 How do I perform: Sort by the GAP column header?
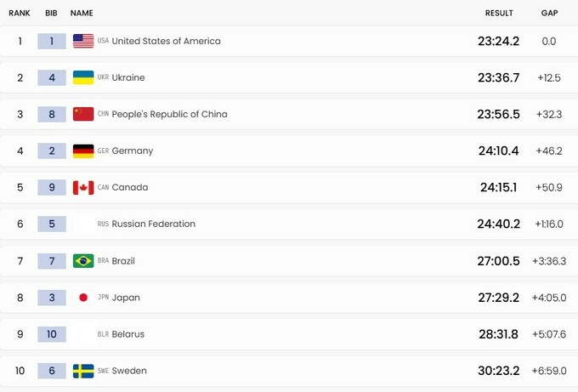point(549,14)
